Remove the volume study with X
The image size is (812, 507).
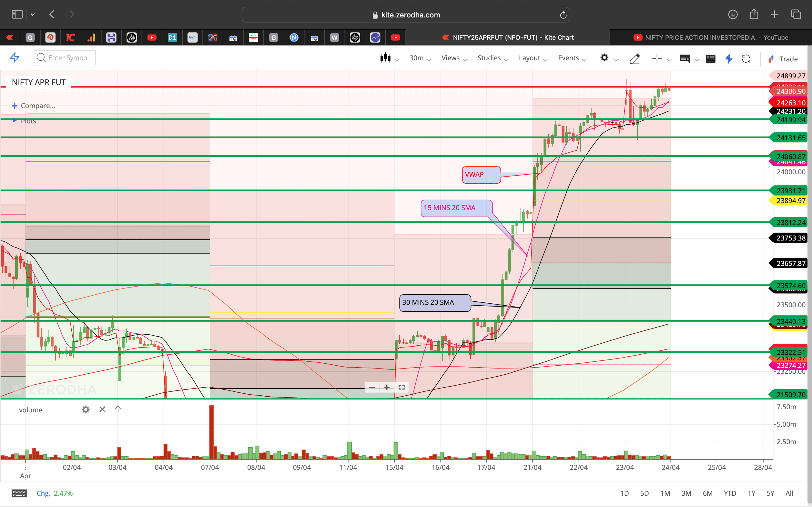click(102, 409)
